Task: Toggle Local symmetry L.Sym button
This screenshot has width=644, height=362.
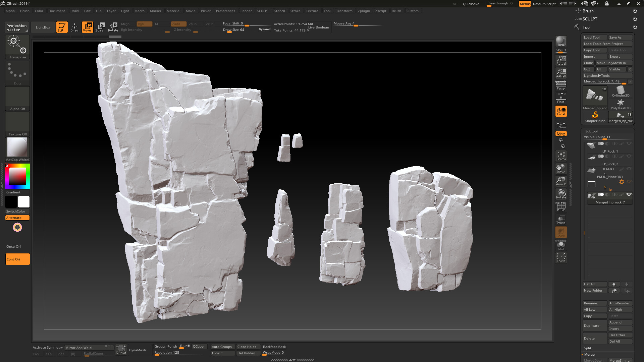Action: 561,125
